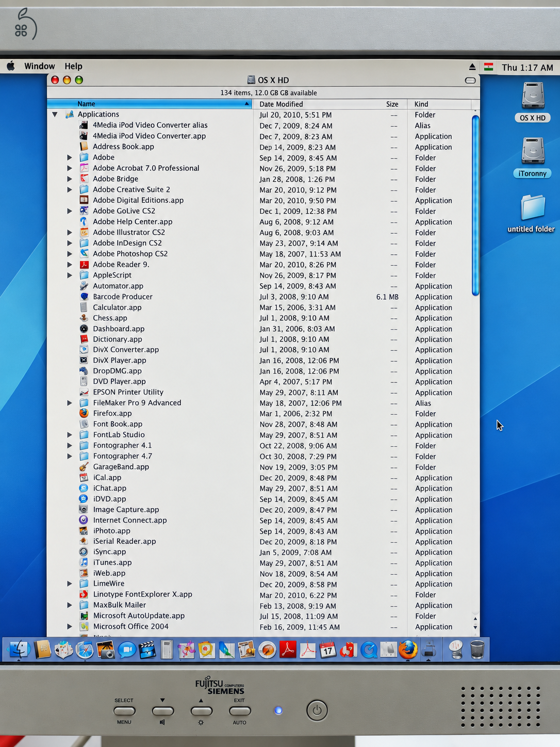Viewport: 560px width, 747px height.
Task: Expand the Adobe folder
Action: (x=70, y=157)
